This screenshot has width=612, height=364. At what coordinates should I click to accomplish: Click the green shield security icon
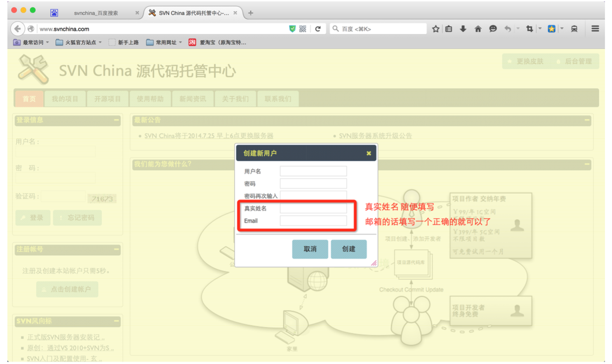292,29
